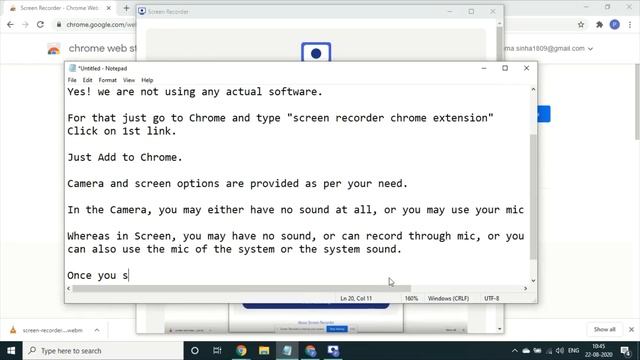Click the Chrome forward arrow
Screen dimensions: 640x360
click(x=25, y=24)
